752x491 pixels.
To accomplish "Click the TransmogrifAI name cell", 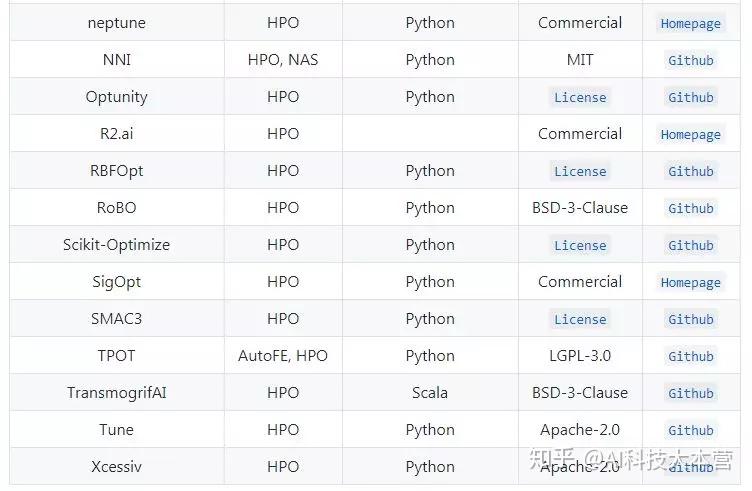I will pyautogui.click(x=116, y=393).
